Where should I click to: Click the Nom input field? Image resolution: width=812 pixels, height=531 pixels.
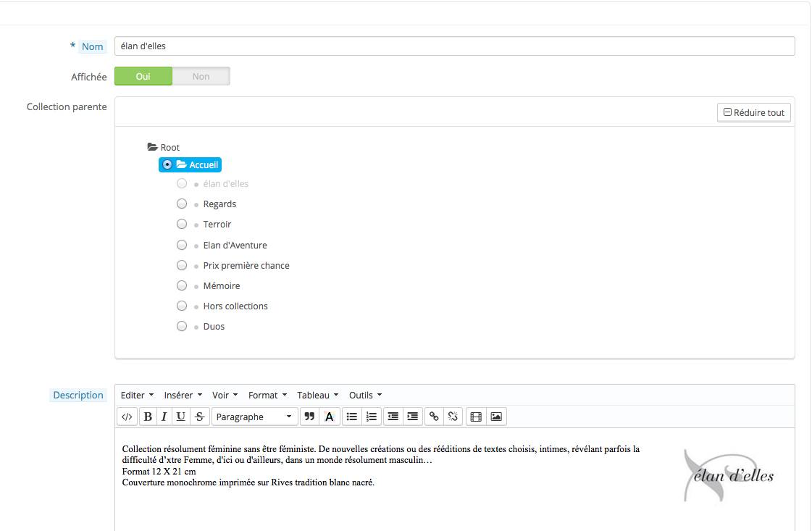455,46
